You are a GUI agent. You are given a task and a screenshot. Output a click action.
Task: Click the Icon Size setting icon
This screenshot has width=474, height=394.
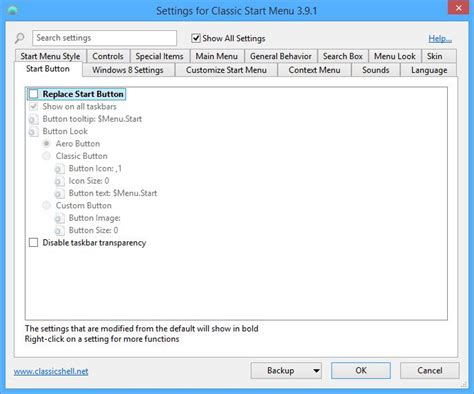(60, 181)
